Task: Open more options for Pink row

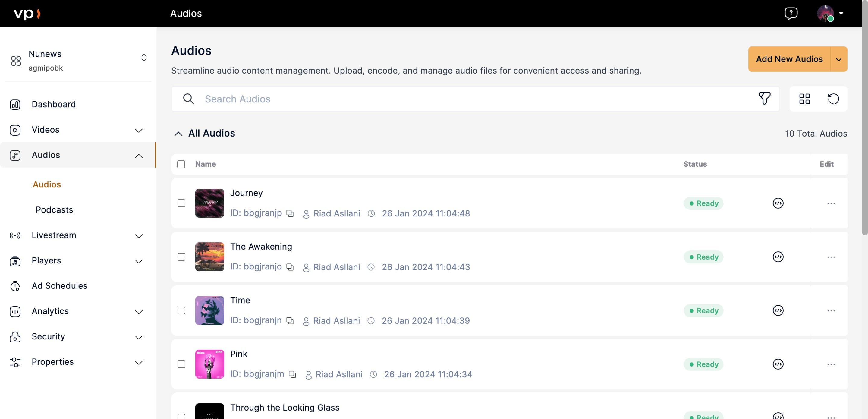Action: tap(831, 364)
